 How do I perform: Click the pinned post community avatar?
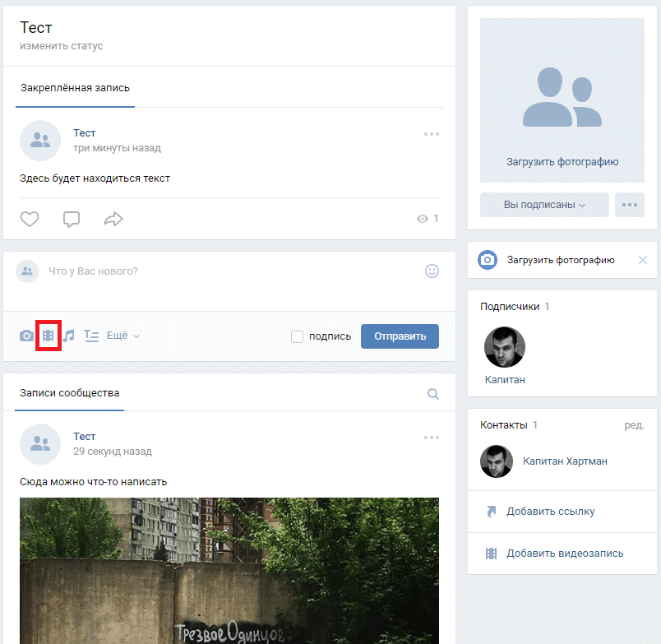pos(40,141)
